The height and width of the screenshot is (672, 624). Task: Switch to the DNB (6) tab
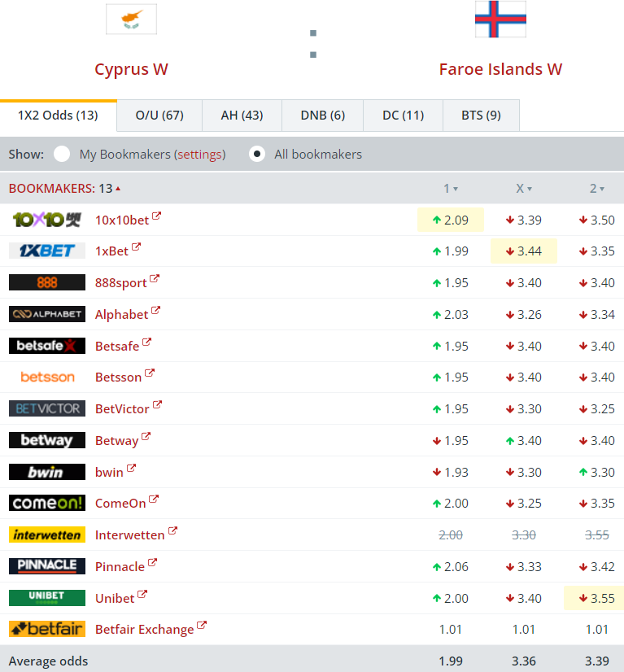(323, 116)
